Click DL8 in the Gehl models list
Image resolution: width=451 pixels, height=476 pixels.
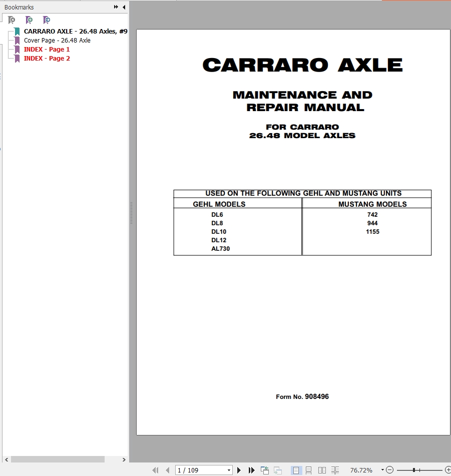pyautogui.click(x=217, y=223)
